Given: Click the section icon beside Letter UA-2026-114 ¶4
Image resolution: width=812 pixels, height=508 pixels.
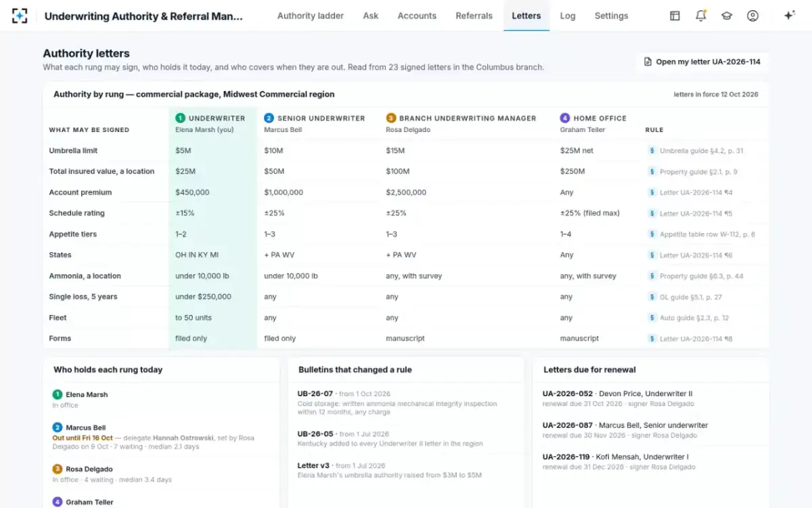Looking at the screenshot, I should [x=652, y=193].
